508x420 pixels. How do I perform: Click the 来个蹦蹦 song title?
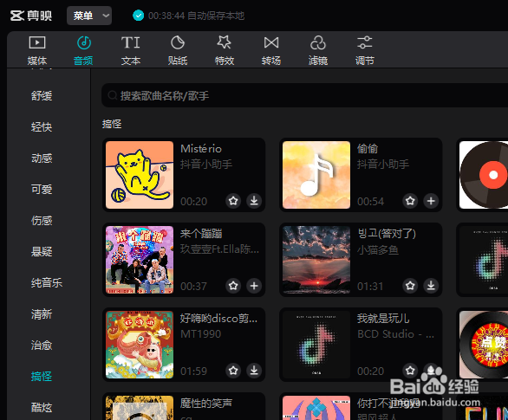(201, 234)
